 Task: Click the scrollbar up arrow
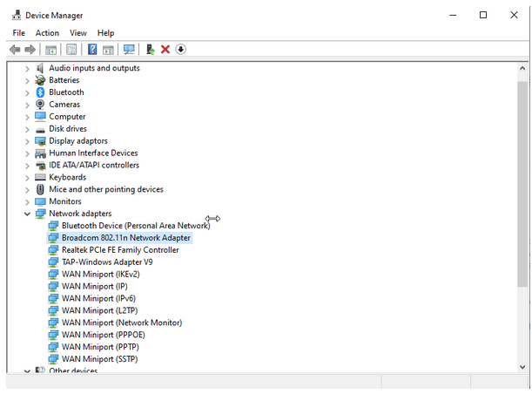[522, 69]
